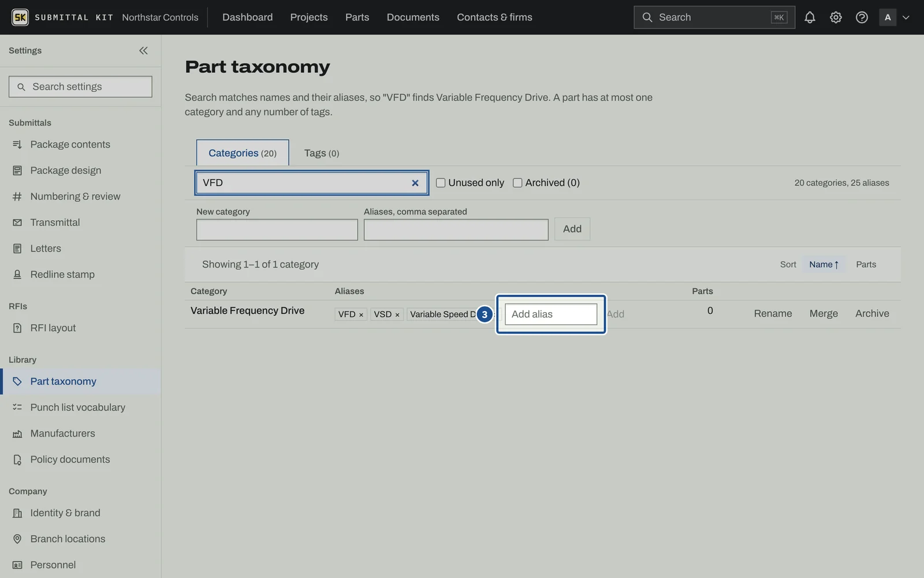
Task: Open Package contents settings
Action: [80, 144]
